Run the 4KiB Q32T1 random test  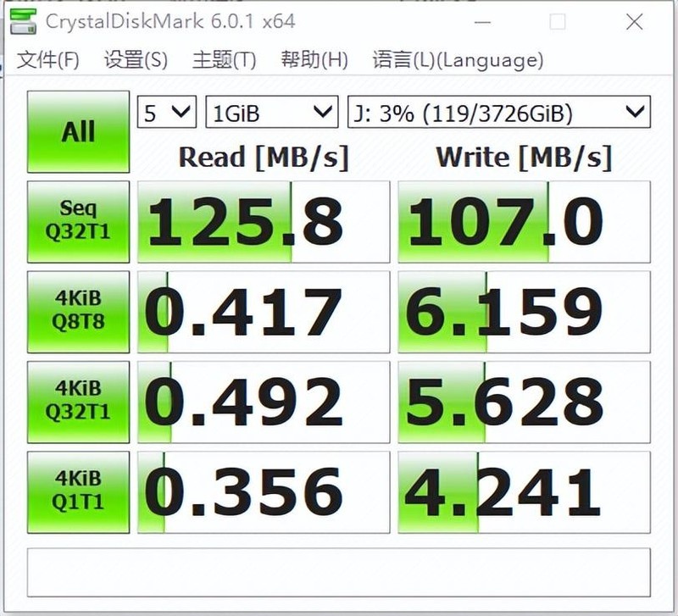77,401
